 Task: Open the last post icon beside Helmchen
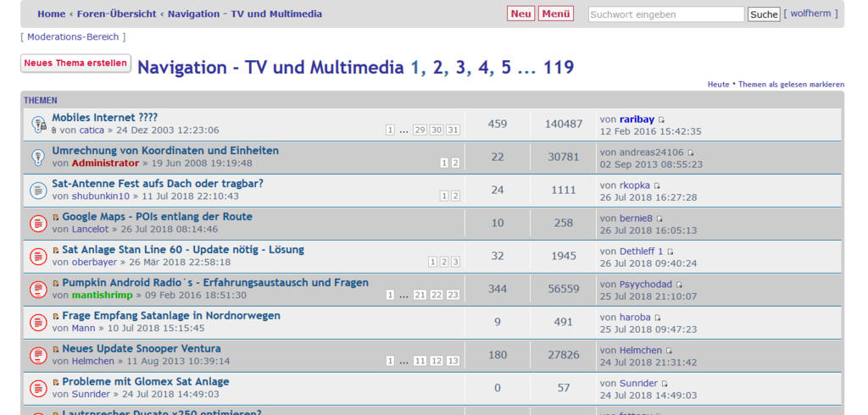(669, 351)
